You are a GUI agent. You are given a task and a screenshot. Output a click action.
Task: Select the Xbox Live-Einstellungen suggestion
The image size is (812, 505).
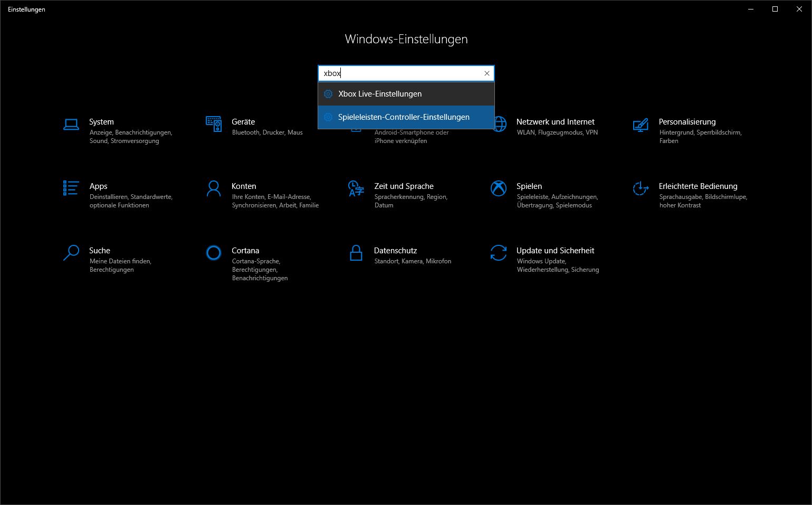(406, 94)
